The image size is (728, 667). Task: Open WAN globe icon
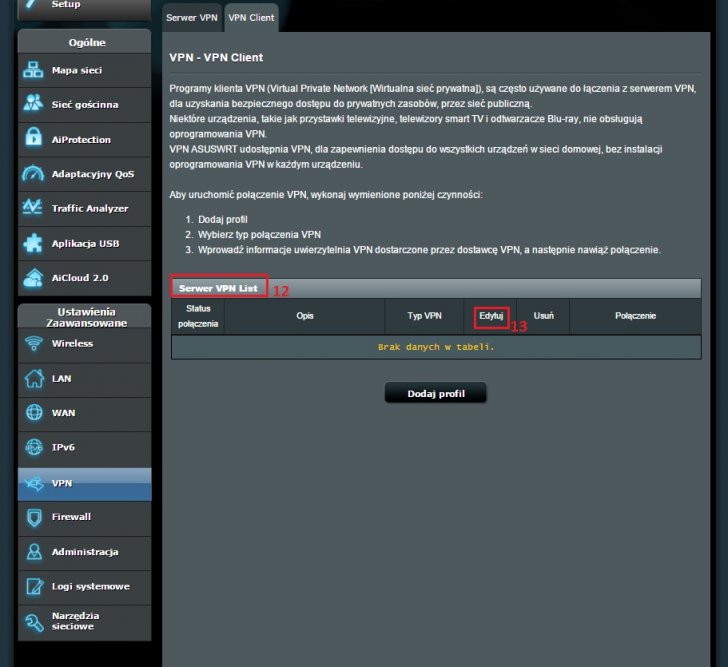point(34,413)
